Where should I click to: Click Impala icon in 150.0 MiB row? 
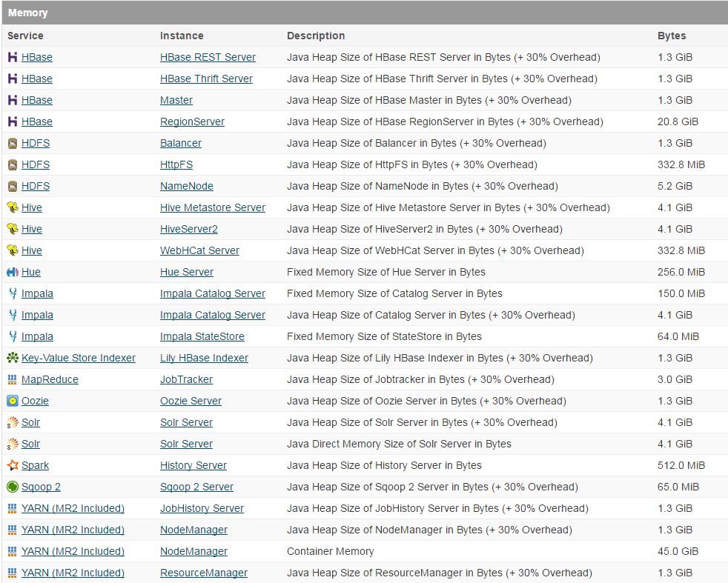13,293
